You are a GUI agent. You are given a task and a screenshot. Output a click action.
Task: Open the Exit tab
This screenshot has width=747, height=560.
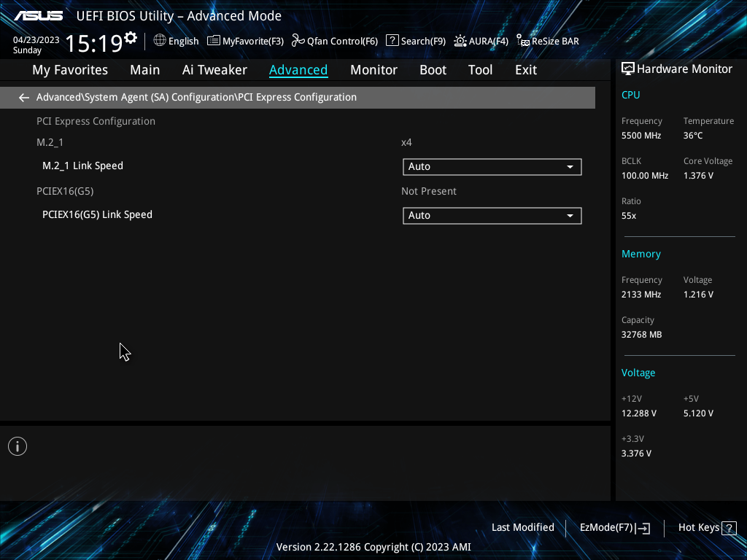526,70
